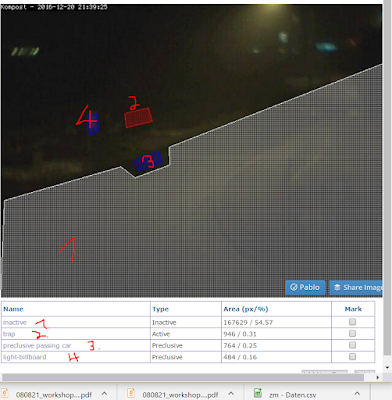Open the preclusive passing car zone link
The image size is (392, 400).
(x=37, y=346)
